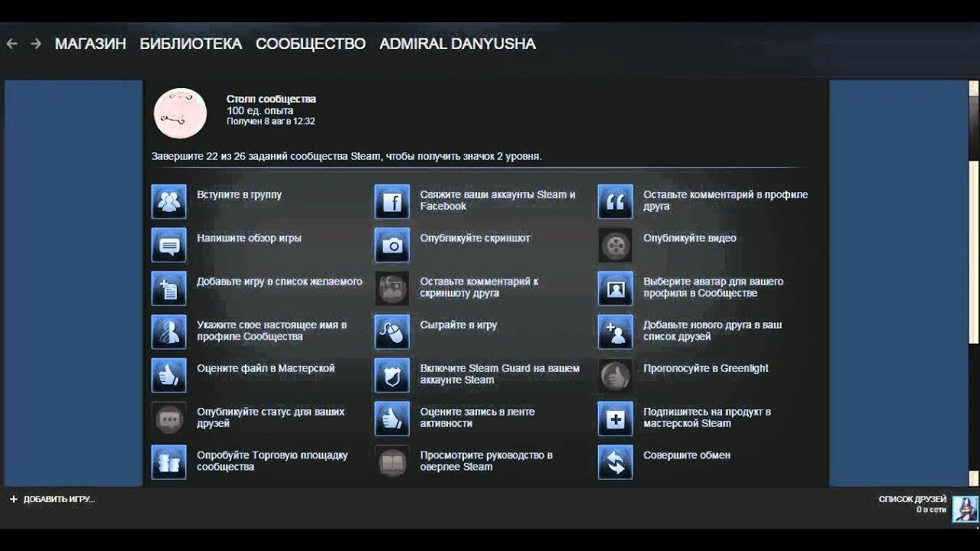Click the greyed film reel video icon
This screenshot has width=980, height=551.
point(616,245)
